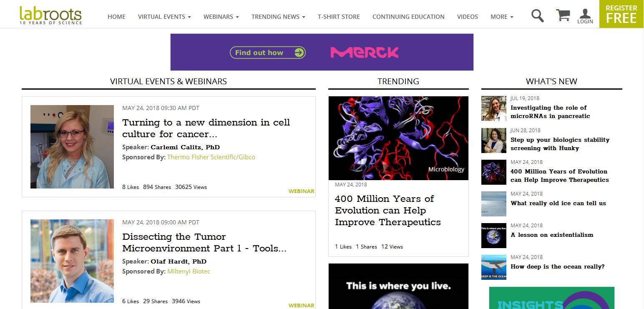Click the search magnifier icon
This screenshot has height=309, width=644.
537,16
